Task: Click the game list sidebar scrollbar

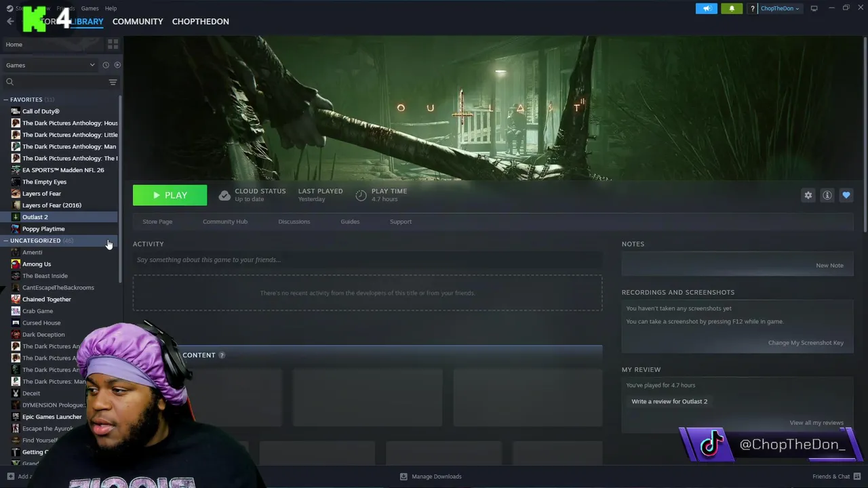Action: [120, 190]
